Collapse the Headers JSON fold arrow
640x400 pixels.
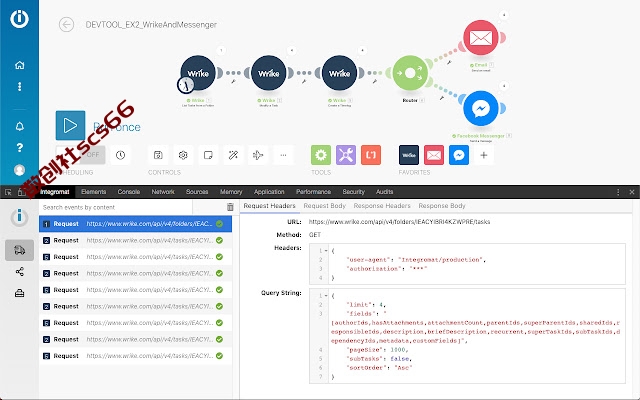tap(326, 251)
